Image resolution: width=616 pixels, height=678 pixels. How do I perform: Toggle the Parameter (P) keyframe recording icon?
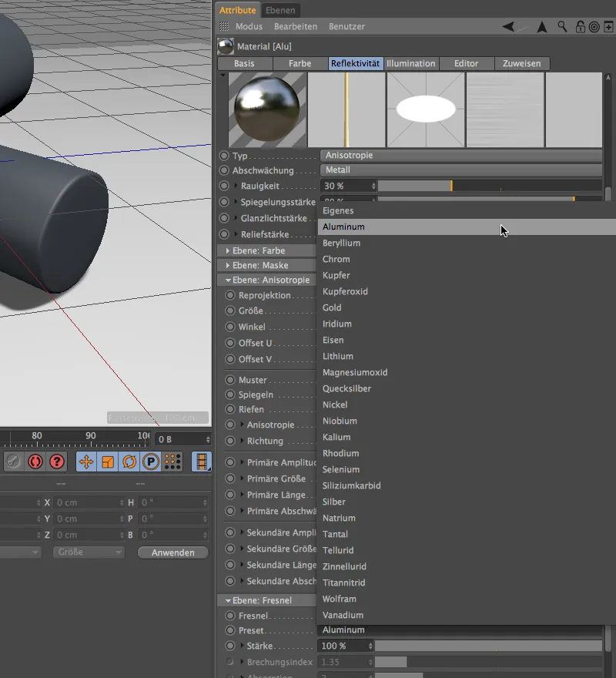click(151, 462)
